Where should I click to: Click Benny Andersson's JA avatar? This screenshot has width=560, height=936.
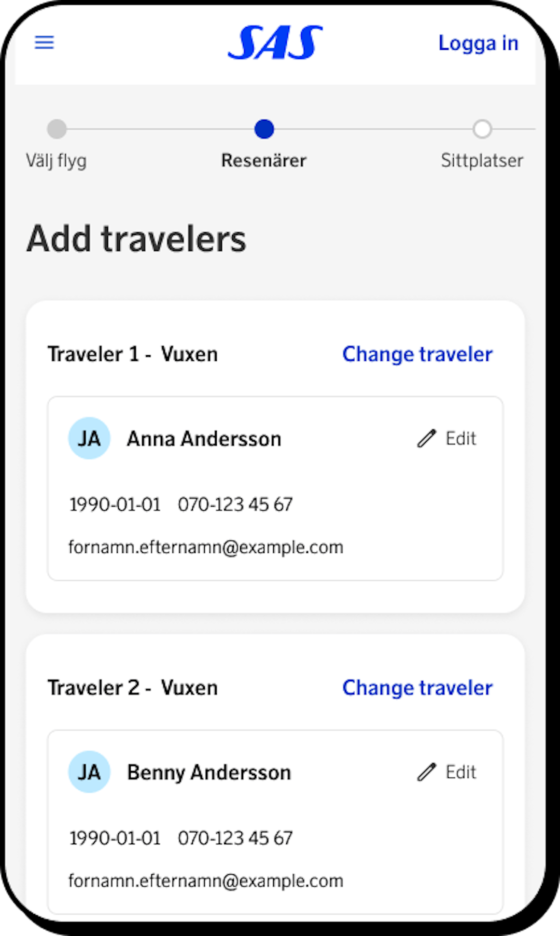pos(89,772)
